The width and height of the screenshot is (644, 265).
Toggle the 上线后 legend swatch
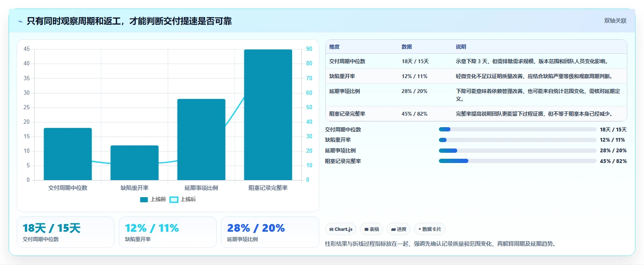click(174, 199)
